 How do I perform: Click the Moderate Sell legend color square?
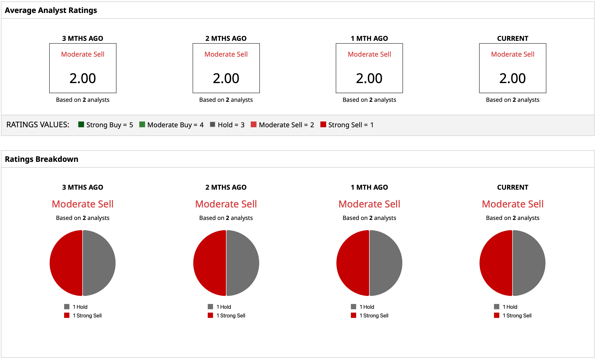254,124
